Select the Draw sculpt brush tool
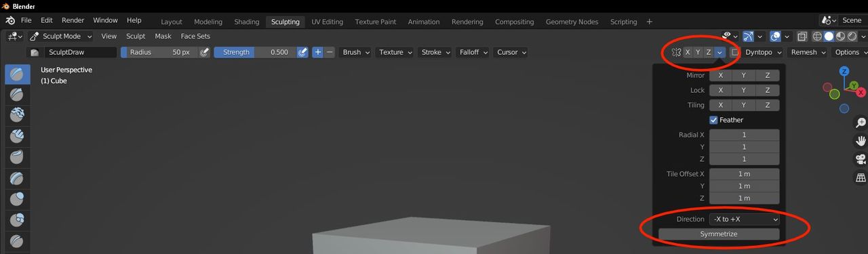 pyautogui.click(x=18, y=75)
